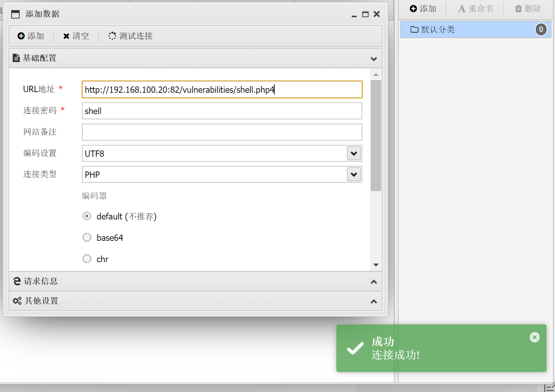Click the 连接密码 input containing shell
Viewport: 555px width, 392px height.
pos(222,111)
